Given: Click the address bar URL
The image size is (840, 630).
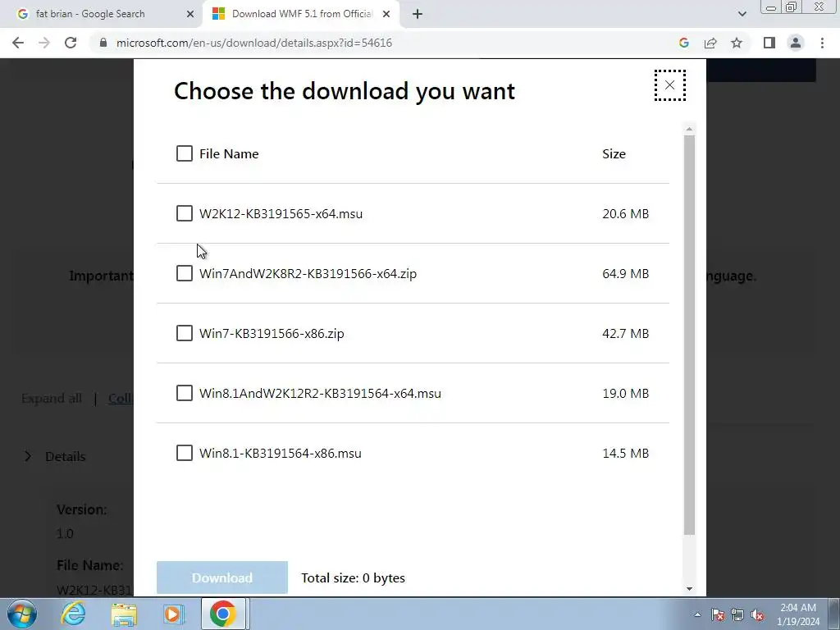Looking at the screenshot, I should [x=254, y=43].
